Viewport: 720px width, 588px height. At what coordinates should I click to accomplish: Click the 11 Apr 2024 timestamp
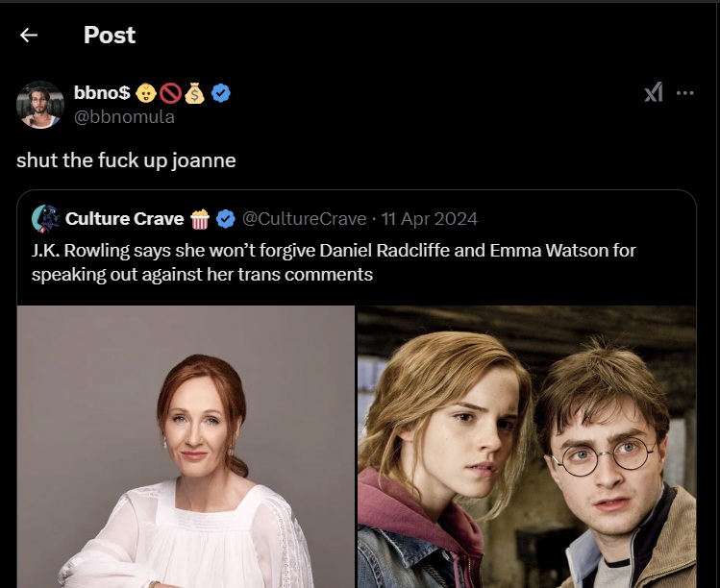coord(430,219)
